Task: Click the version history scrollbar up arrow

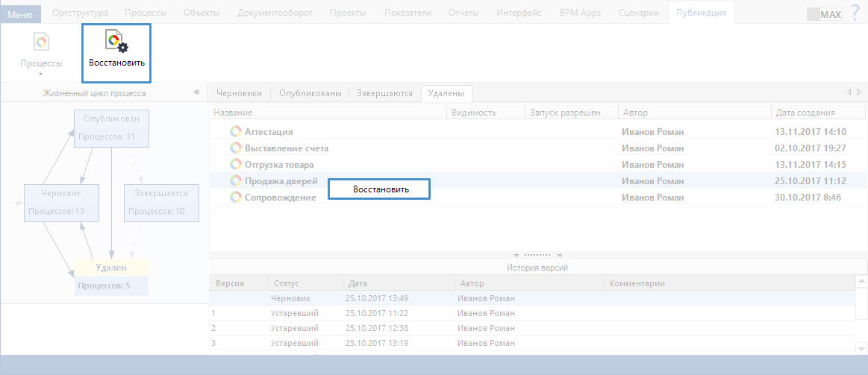Action: coord(861,282)
